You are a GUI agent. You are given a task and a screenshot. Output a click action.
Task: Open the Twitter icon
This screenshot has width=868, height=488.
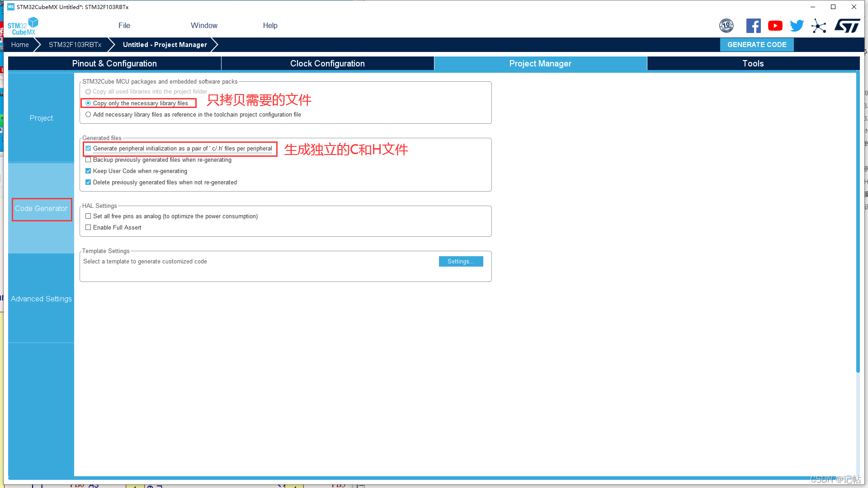(x=797, y=26)
